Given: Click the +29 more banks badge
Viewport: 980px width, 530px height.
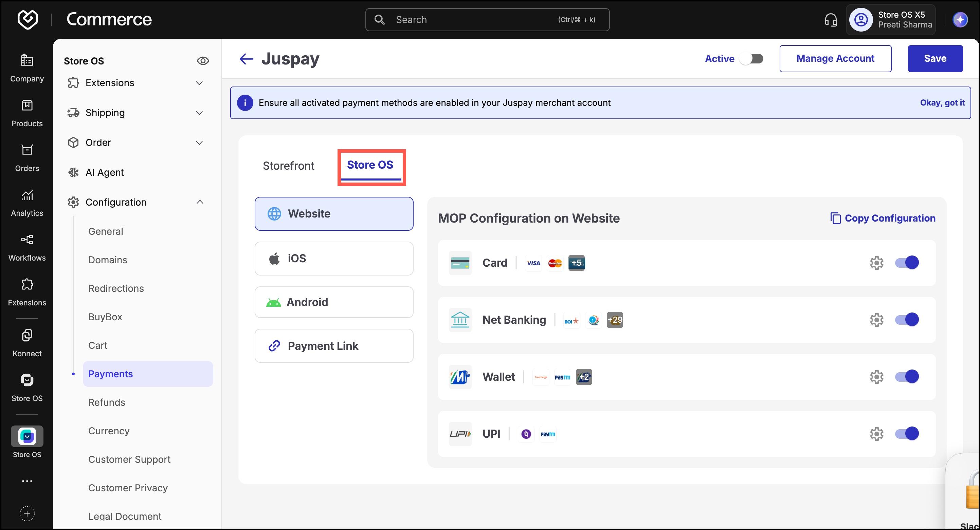Looking at the screenshot, I should tap(615, 320).
